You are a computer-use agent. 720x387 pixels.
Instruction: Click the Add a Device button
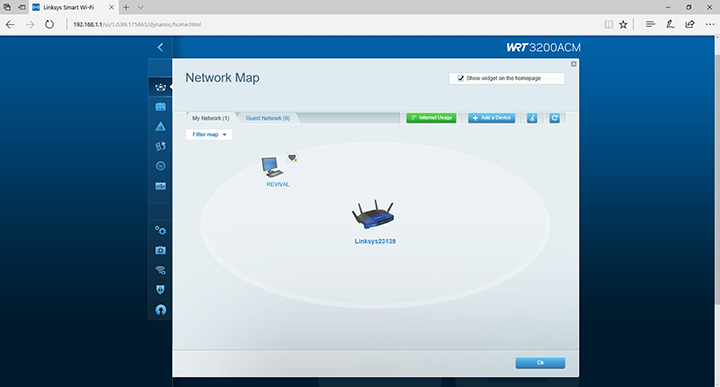coord(491,118)
